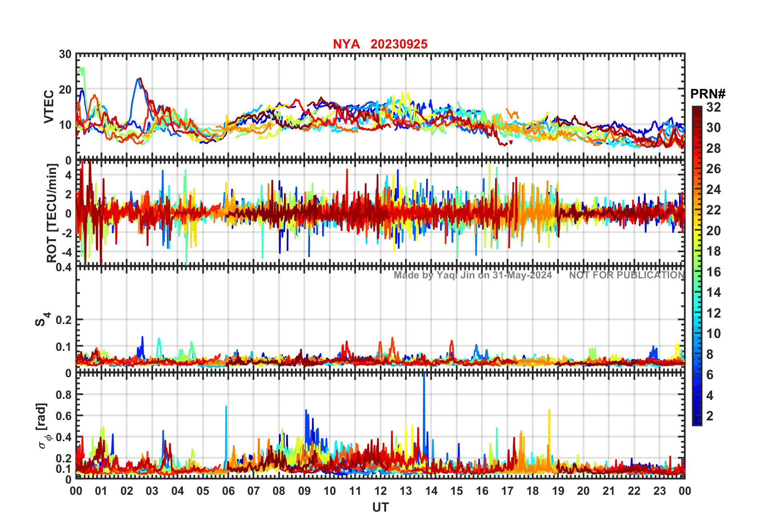761x532 pixels.
Task: Click the "-2" tick on the ROT axis
Action: coord(66,233)
